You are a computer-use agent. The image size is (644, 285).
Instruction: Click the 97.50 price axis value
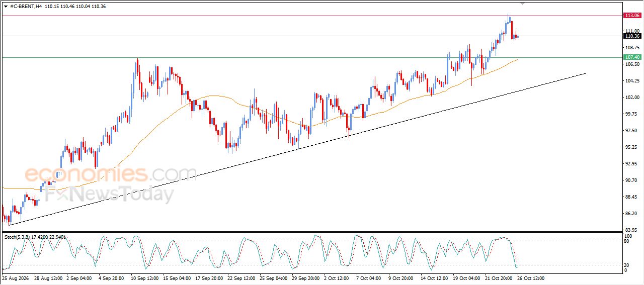click(x=631, y=130)
